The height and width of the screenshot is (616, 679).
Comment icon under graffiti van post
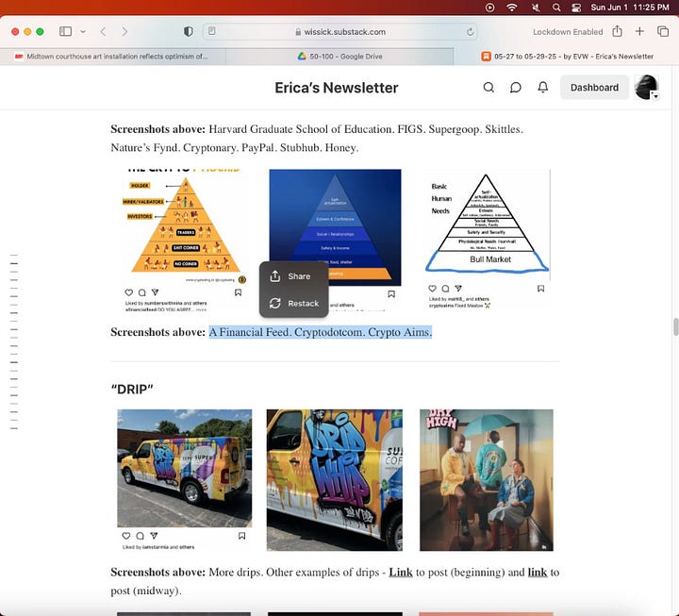tap(140, 536)
